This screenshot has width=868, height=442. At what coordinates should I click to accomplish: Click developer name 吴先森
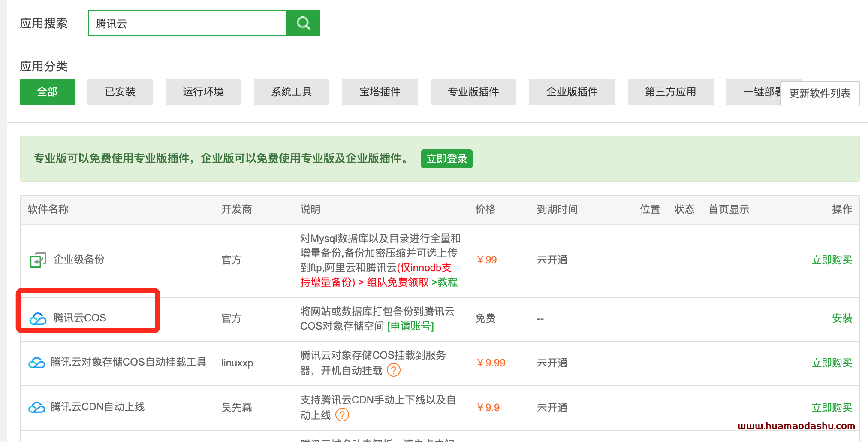237,408
